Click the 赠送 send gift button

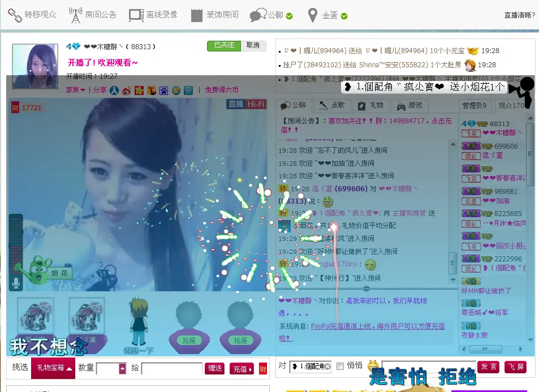(x=215, y=368)
